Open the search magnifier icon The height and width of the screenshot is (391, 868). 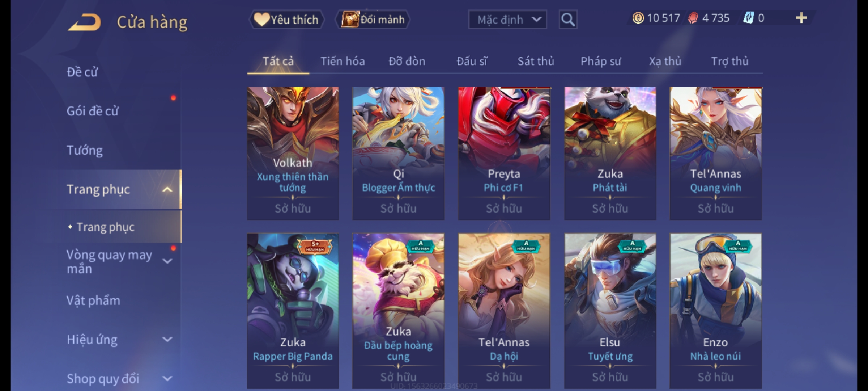point(568,20)
